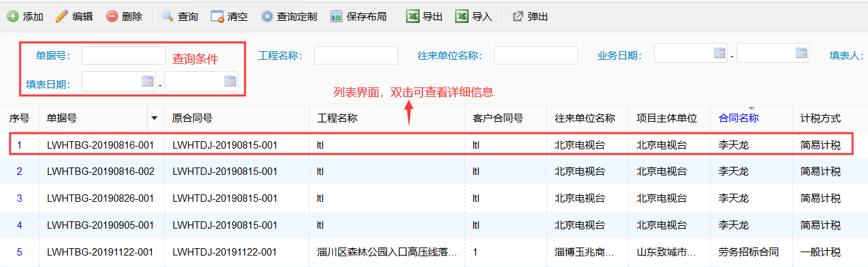The width and height of the screenshot is (868, 267).
Task: Select row LWHTBG-20190816-002
Action: point(434,171)
